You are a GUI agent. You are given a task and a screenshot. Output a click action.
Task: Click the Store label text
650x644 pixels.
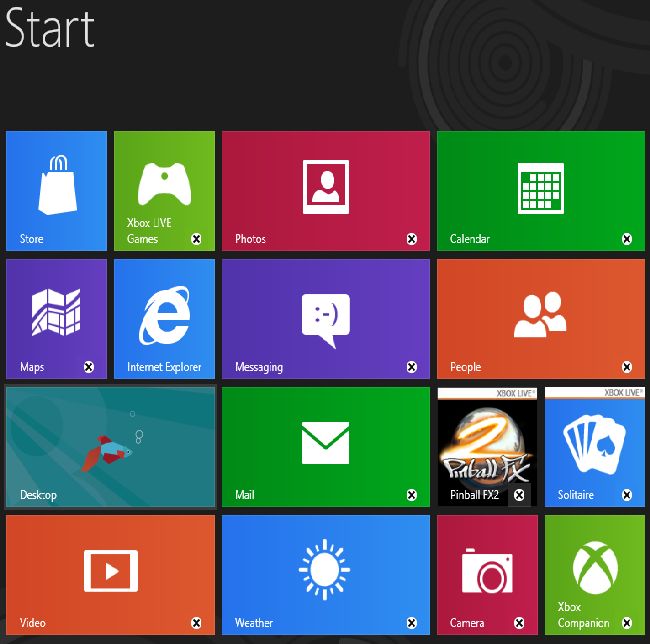(x=32, y=239)
